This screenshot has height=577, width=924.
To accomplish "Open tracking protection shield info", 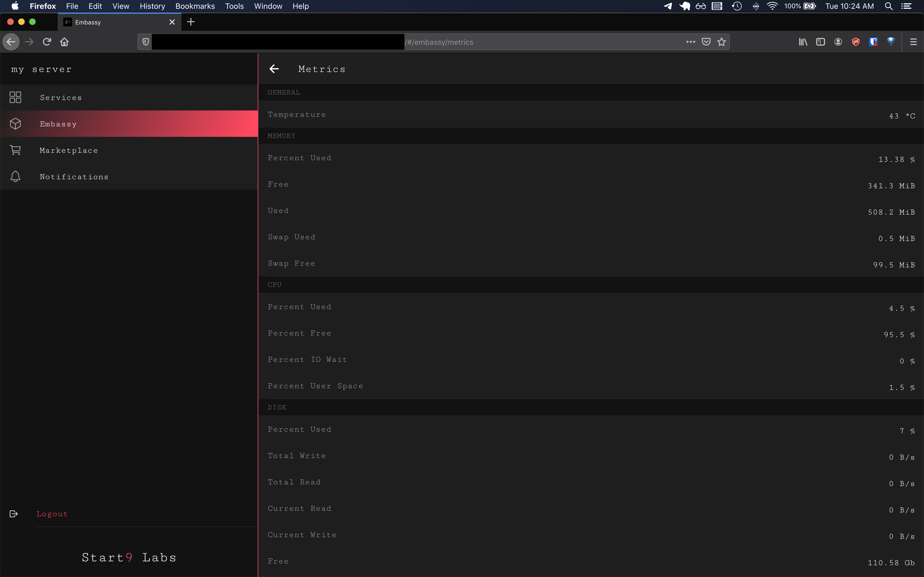I will pyautogui.click(x=145, y=42).
